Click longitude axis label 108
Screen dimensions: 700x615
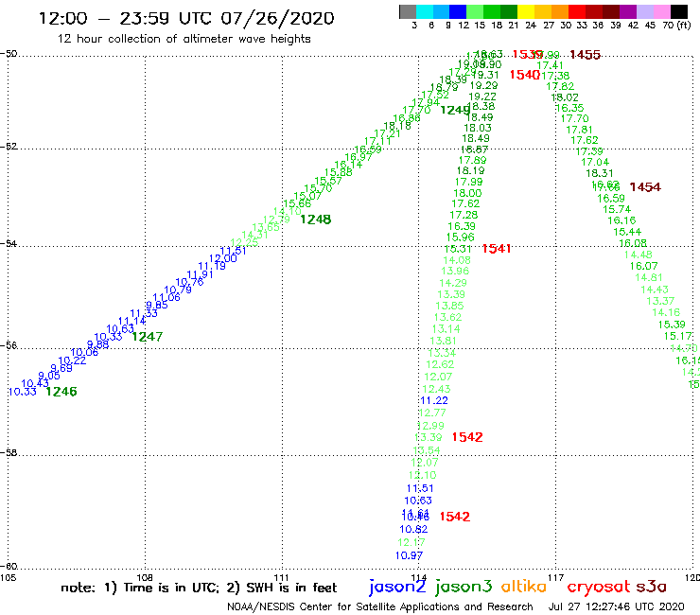point(145,577)
